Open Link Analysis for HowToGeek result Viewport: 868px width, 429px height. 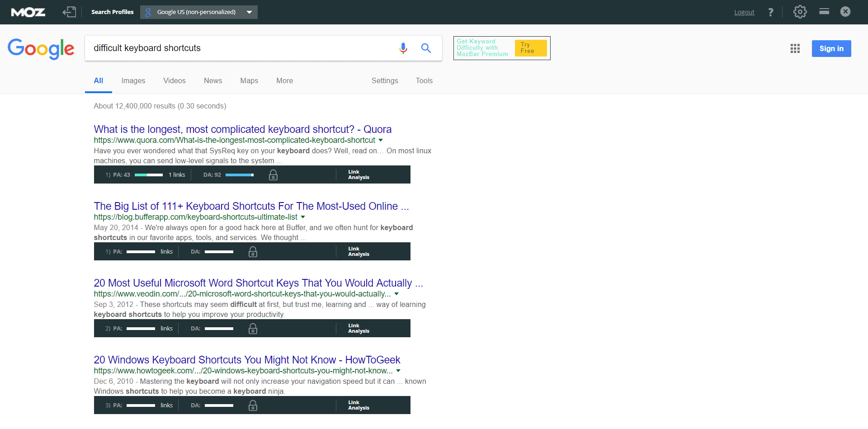[x=359, y=405]
